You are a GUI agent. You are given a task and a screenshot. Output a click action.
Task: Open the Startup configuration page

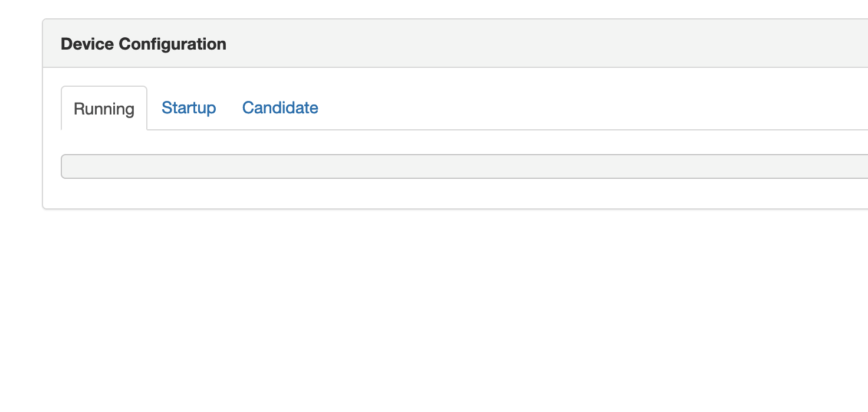click(x=189, y=108)
